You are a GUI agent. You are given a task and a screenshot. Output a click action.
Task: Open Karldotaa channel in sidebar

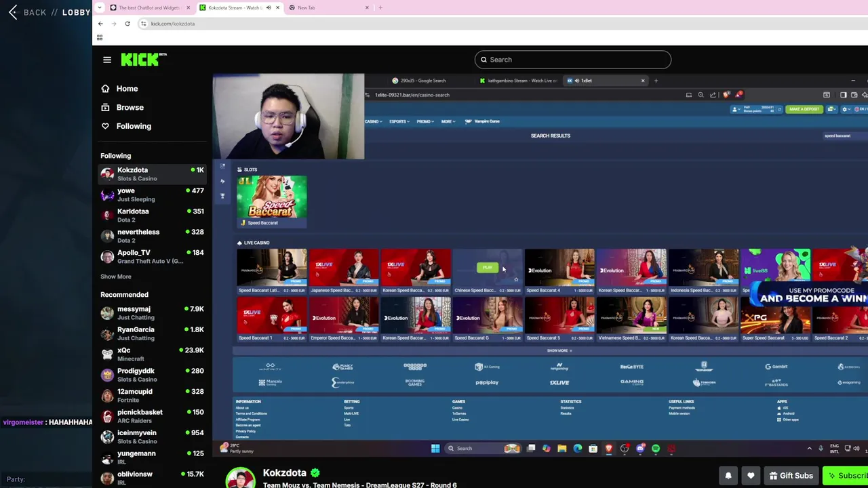[152, 216]
